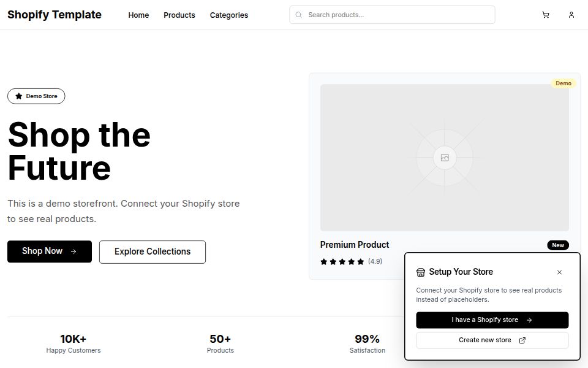Dismiss the Setup Your Store popup
Screen dimensions: 588x368
(x=559, y=272)
